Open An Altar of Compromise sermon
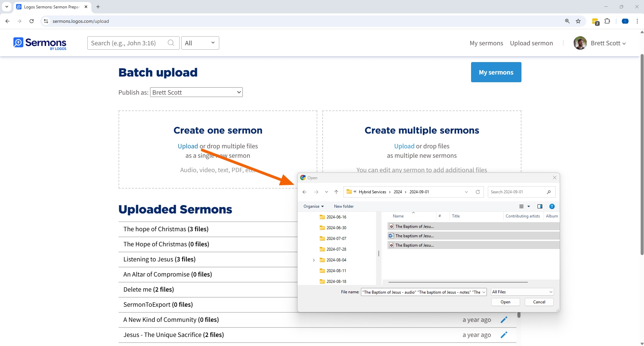Screen dimensions: 644x346 coord(168,275)
